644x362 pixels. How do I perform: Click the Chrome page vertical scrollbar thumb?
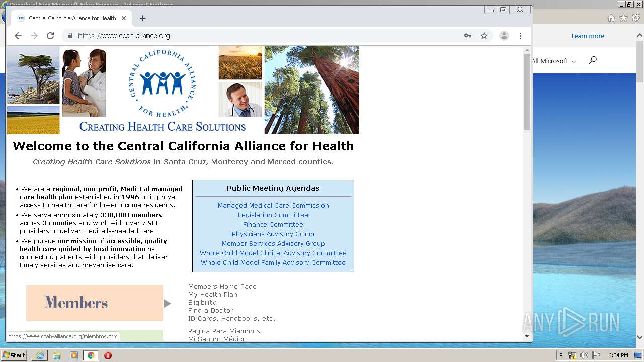click(527, 92)
